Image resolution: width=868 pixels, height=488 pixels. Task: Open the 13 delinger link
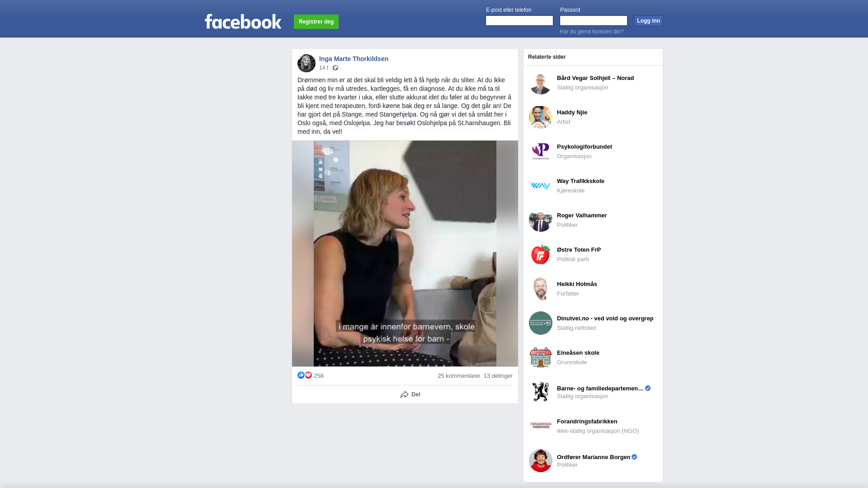[498, 376]
